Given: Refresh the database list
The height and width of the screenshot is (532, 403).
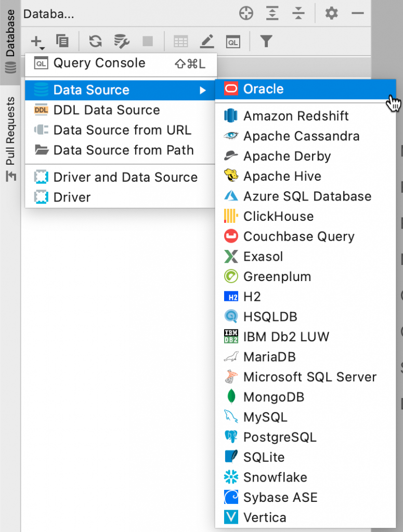Looking at the screenshot, I should (x=95, y=41).
